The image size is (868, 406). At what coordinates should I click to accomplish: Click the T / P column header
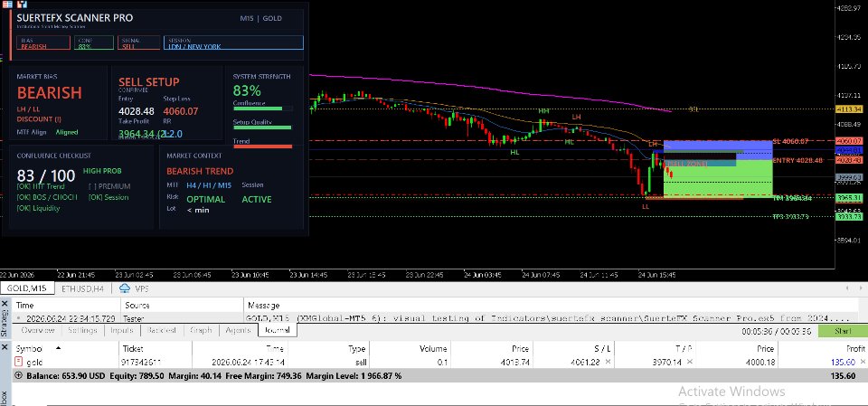pos(655,349)
